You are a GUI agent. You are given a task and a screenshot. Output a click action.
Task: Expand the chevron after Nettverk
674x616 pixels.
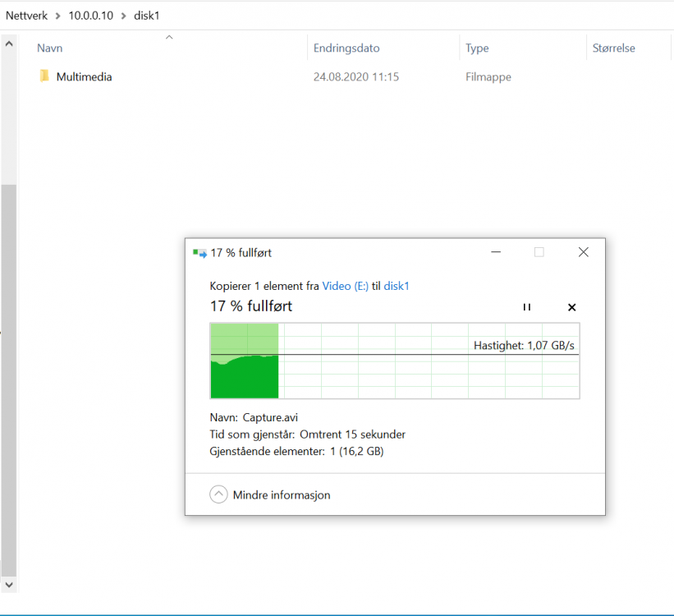[57, 16]
